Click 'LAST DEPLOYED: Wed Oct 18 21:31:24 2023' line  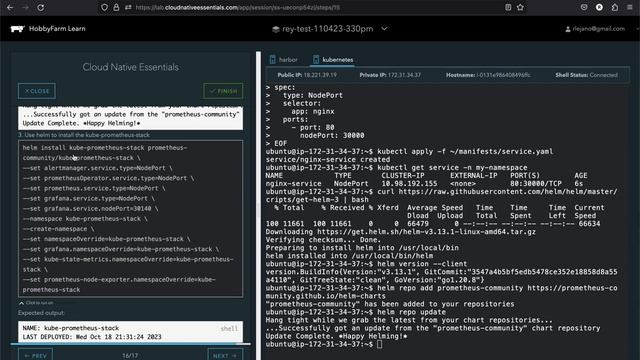pyautogui.click(x=92, y=337)
